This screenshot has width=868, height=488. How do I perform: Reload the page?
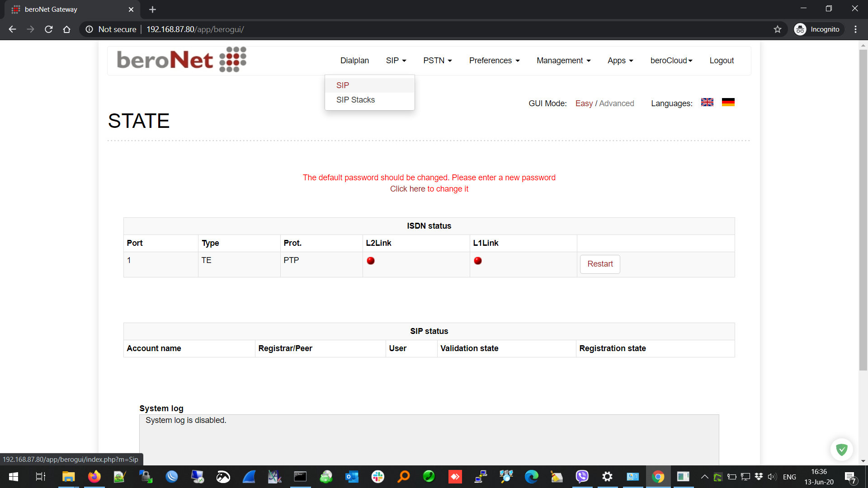pos(49,29)
